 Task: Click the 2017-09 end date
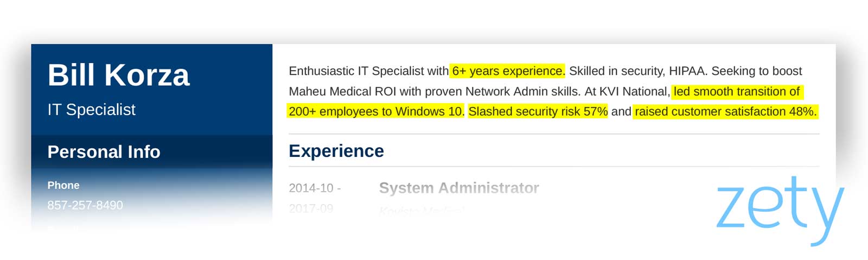point(311,208)
